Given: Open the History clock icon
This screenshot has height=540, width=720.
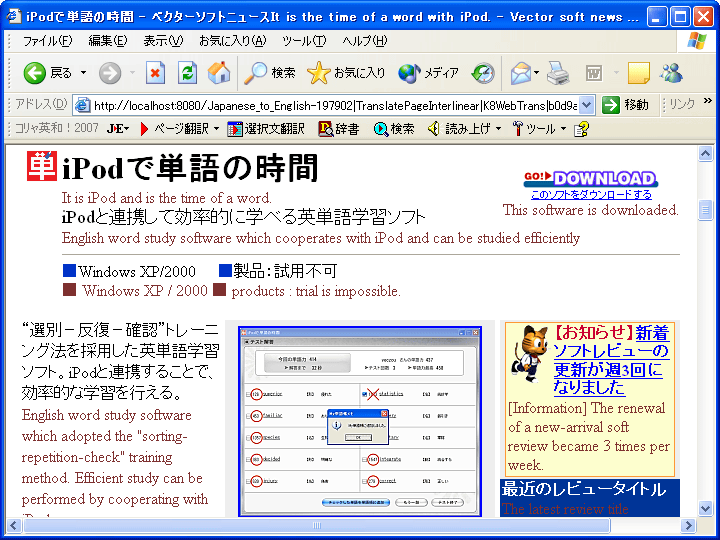Looking at the screenshot, I should point(483,73).
